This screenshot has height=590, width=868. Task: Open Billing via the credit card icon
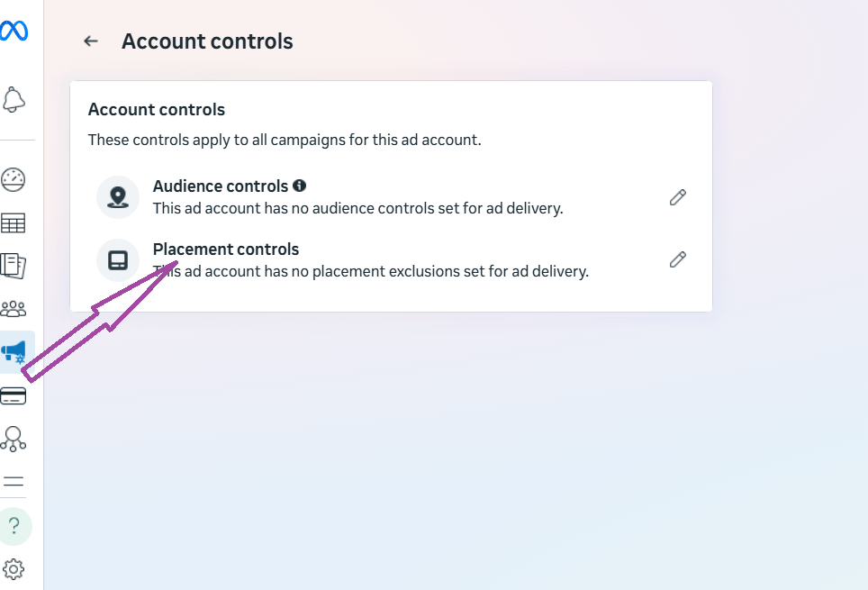coord(13,395)
